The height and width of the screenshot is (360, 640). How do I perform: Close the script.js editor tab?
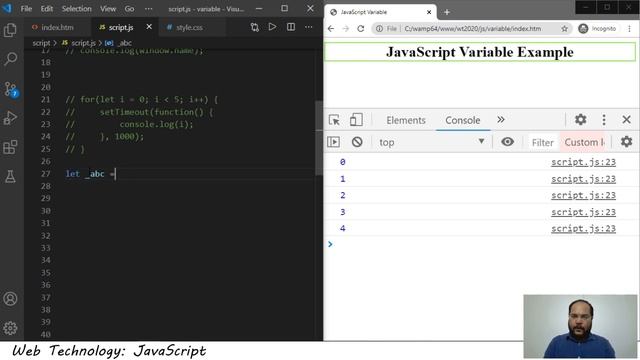click(149, 27)
